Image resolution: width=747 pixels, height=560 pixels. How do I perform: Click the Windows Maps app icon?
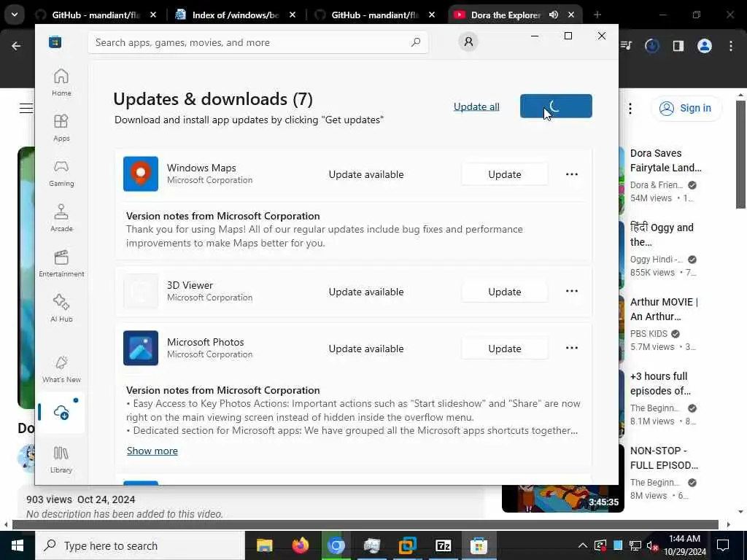pos(141,174)
